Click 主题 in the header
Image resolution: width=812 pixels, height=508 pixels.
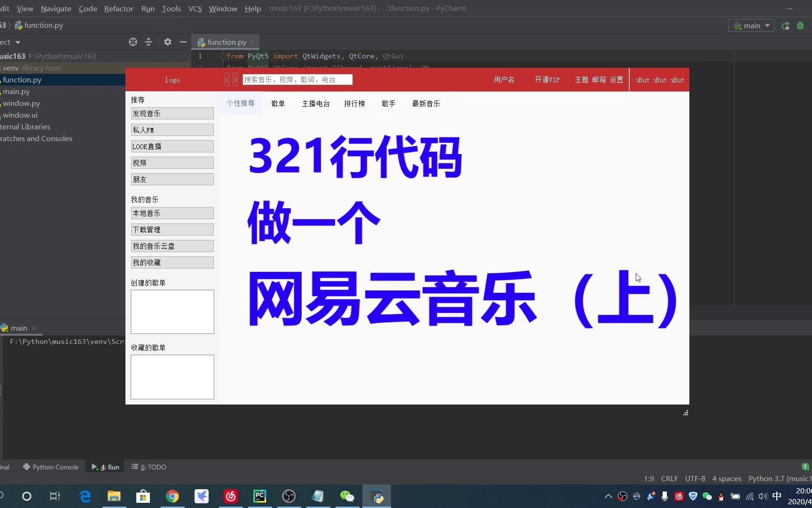[582, 80]
